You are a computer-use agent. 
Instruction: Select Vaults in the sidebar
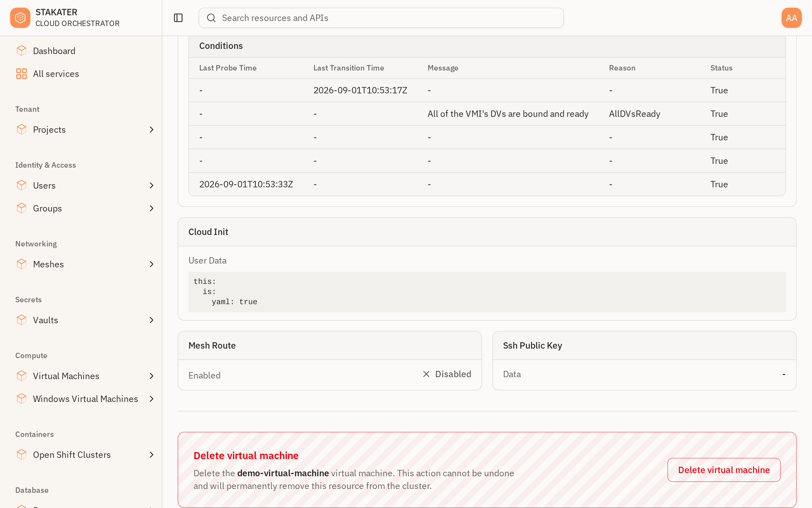[x=46, y=319]
